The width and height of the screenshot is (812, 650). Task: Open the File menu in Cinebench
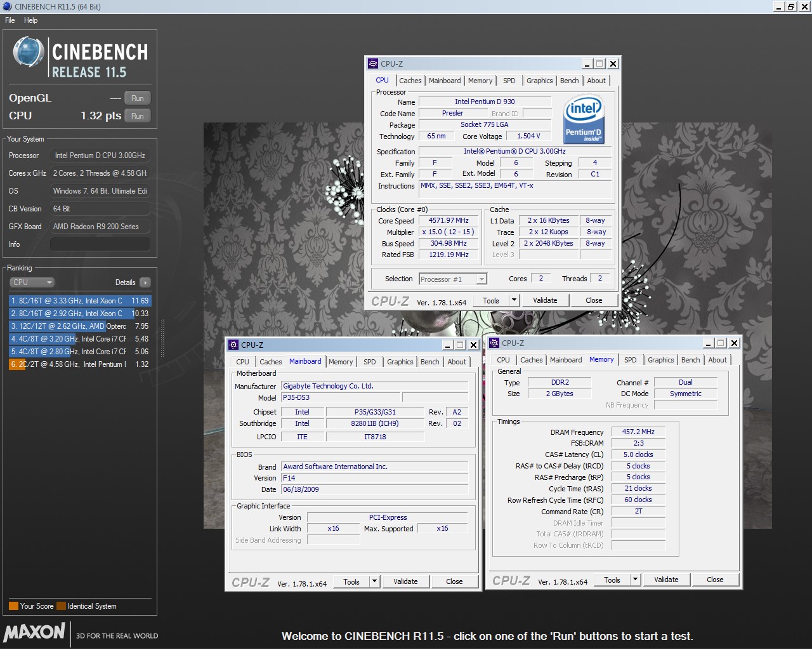[x=10, y=20]
